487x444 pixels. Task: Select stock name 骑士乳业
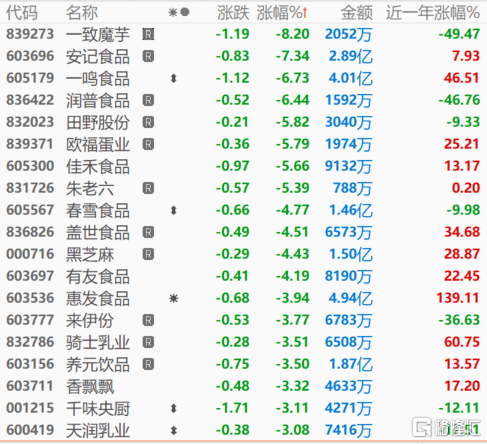[98, 342]
